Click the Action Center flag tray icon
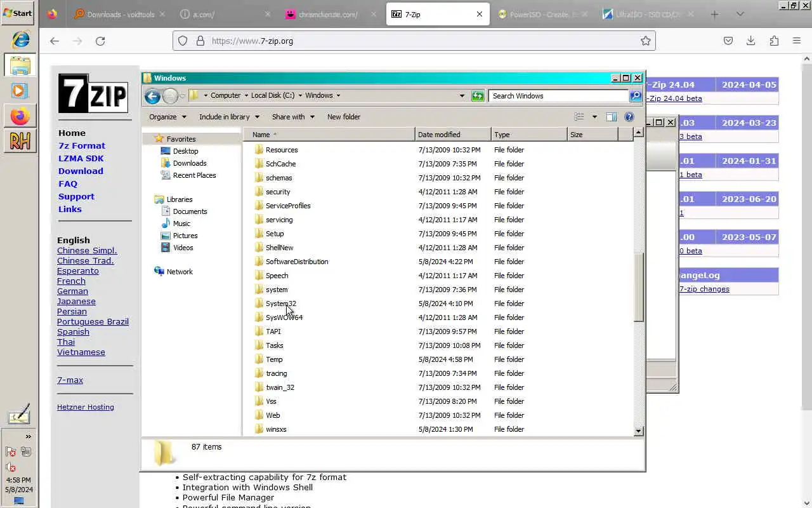The height and width of the screenshot is (508, 812). point(11,452)
